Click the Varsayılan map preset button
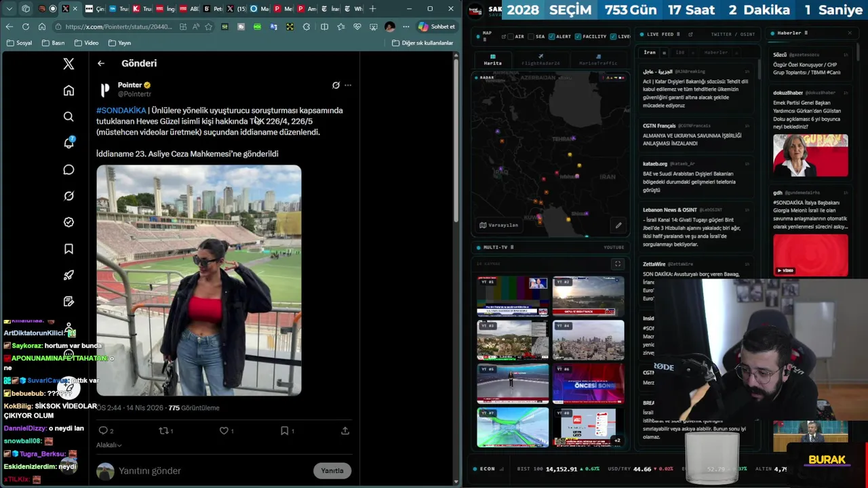The image size is (868, 488). pos(499,225)
